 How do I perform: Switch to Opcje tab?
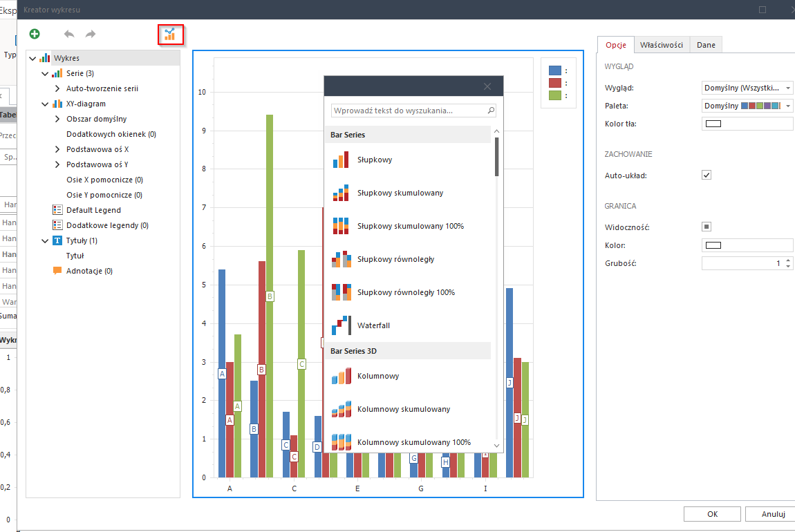(x=615, y=45)
